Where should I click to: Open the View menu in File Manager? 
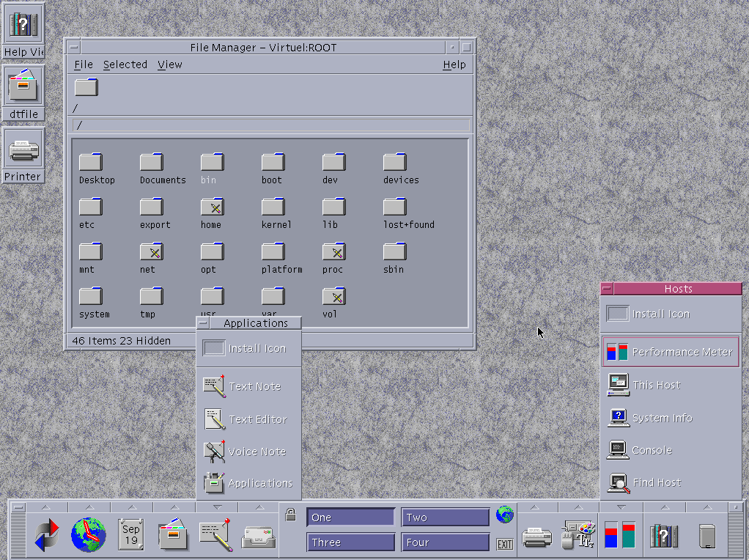point(169,65)
